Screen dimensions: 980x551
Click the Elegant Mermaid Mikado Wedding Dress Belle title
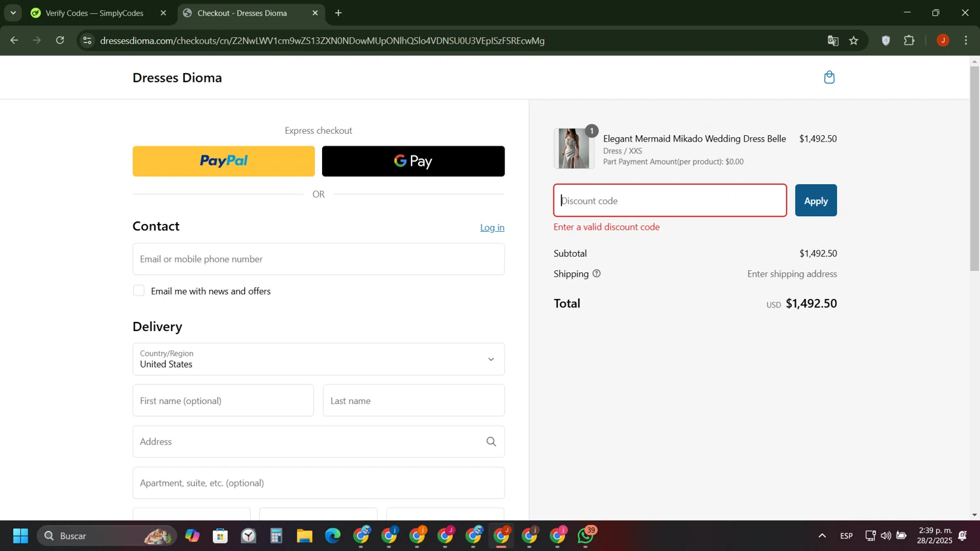(x=694, y=138)
